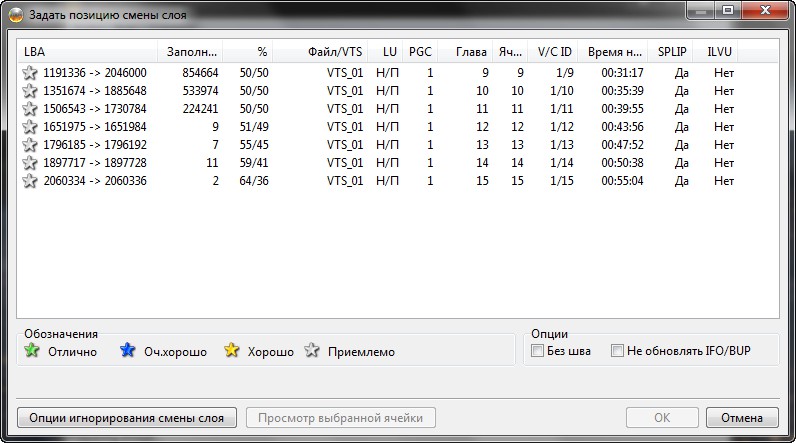Screen dimensions: 796x443
Task: Click the percentage cell 51/49
Action: tap(254, 127)
